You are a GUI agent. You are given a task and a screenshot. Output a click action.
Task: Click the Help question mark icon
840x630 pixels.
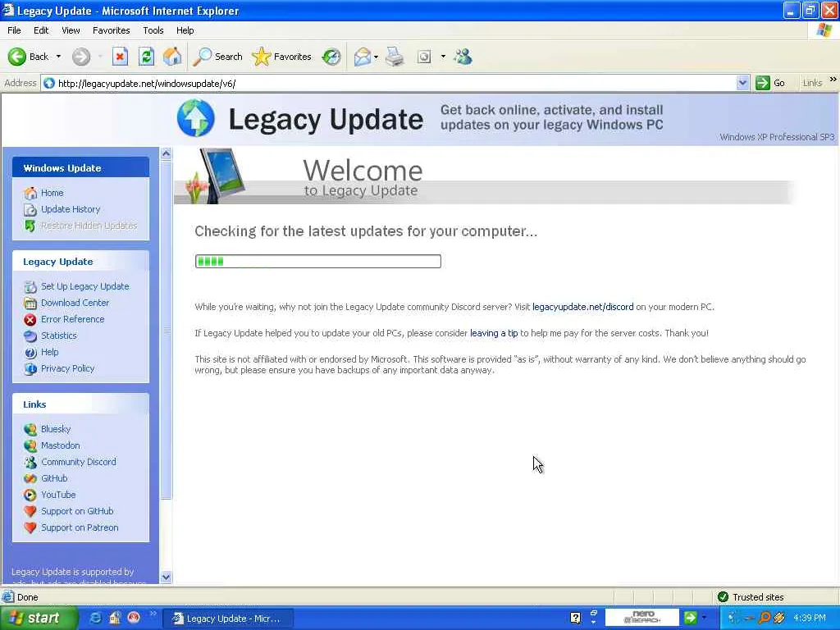[x=30, y=353]
